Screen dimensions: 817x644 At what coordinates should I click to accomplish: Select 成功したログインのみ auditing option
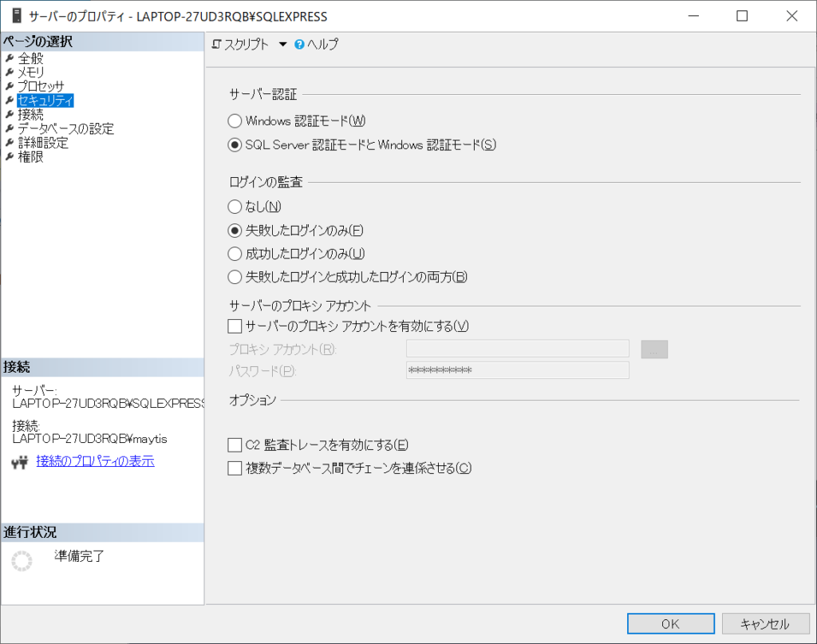tap(235, 254)
